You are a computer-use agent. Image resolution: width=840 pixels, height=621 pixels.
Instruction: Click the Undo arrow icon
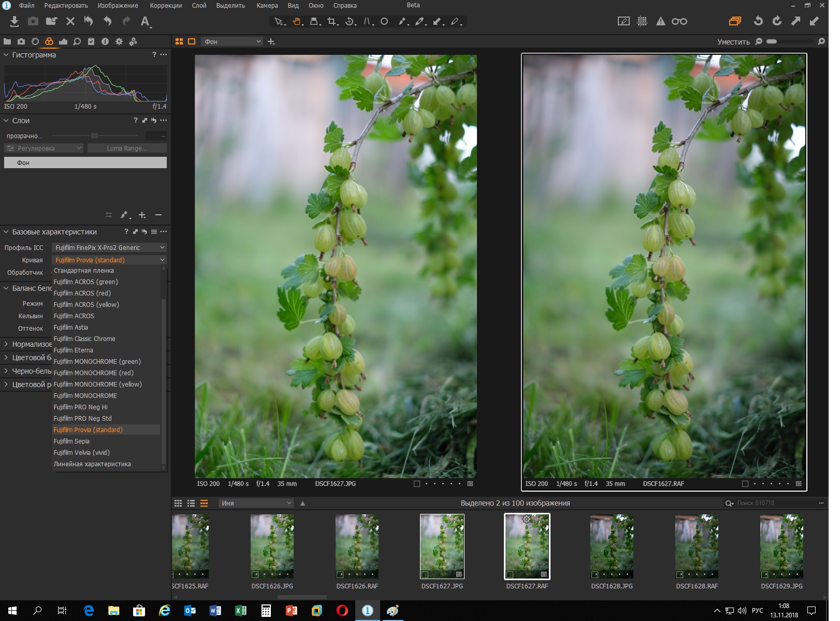pos(107,21)
